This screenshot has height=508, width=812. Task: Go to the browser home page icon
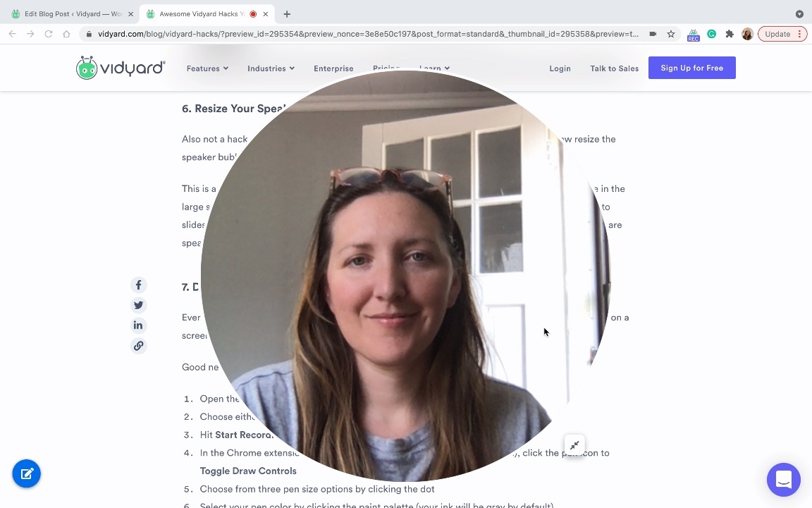click(x=66, y=34)
